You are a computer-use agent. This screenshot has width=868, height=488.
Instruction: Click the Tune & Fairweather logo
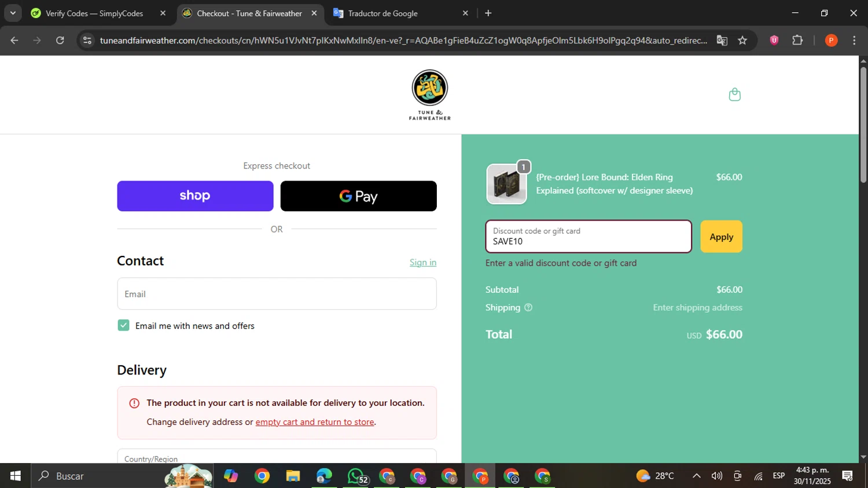430,95
